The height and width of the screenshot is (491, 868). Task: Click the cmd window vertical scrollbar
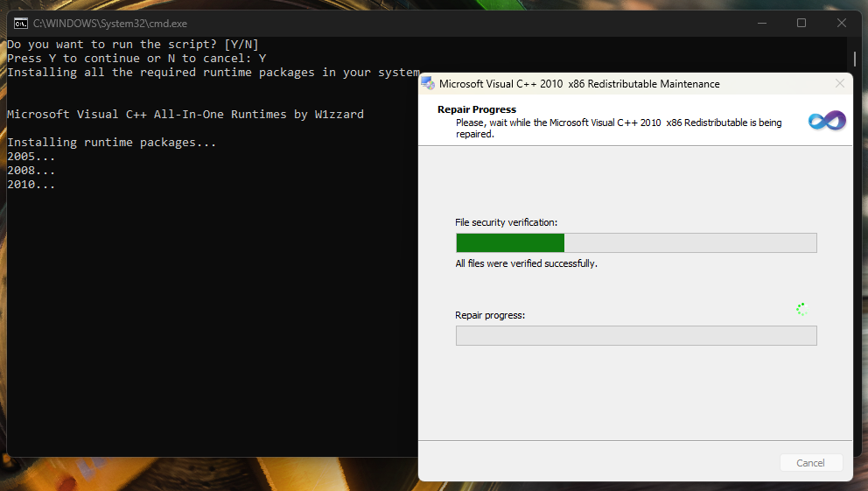855,60
